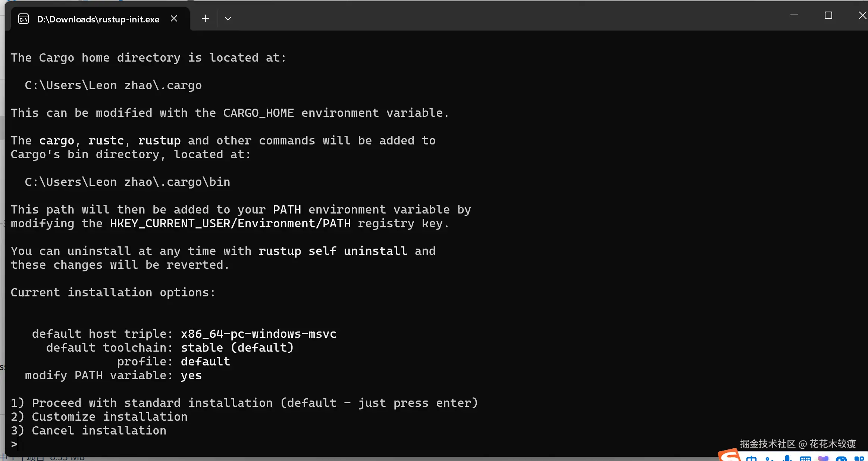Activate the microphone voice input icon
The width and height of the screenshot is (868, 461).
(787, 458)
